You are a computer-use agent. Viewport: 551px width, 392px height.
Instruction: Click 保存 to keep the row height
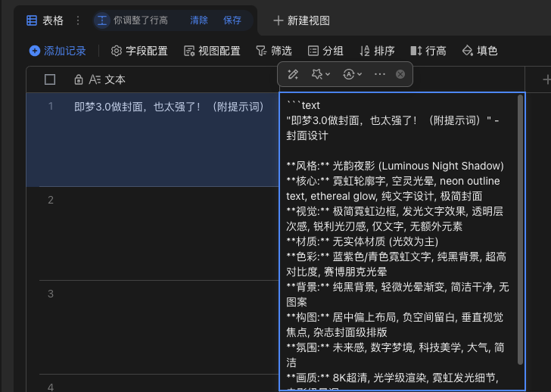click(232, 20)
